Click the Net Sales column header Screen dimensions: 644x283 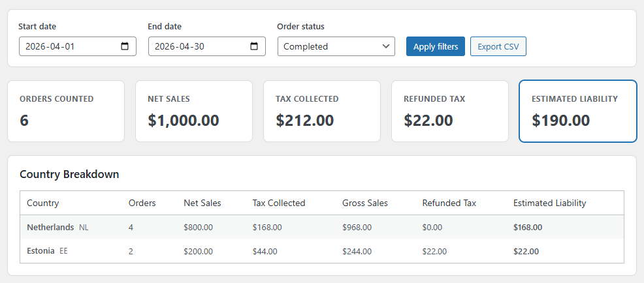click(202, 203)
